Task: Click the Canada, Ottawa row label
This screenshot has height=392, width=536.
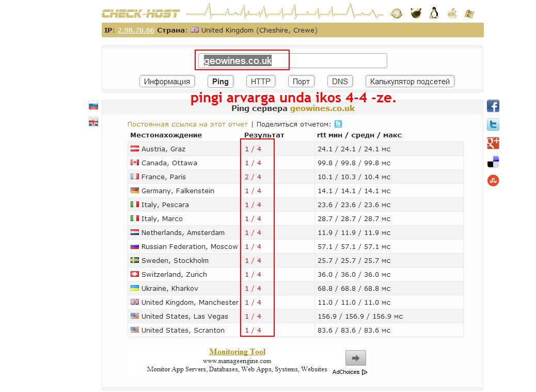Action: [169, 163]
